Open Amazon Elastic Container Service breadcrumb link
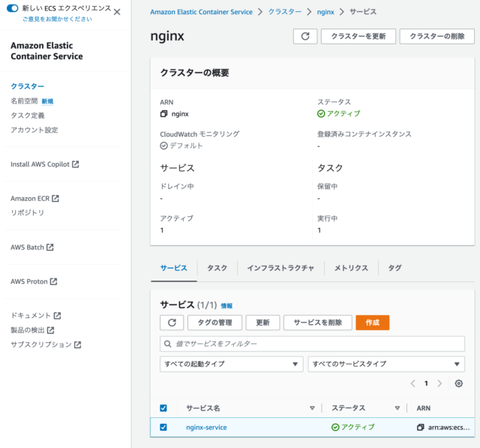This screenshot has height=448, width=480. (x=202, y=12)
